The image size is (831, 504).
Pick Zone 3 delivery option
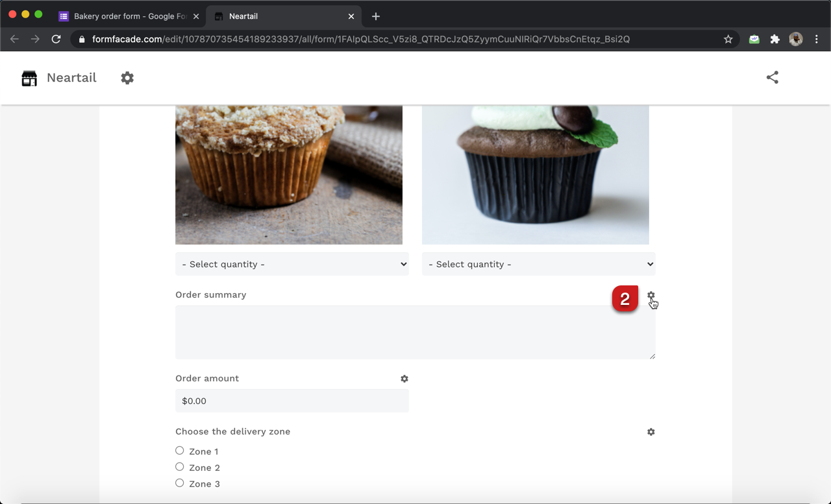(179, 483)
